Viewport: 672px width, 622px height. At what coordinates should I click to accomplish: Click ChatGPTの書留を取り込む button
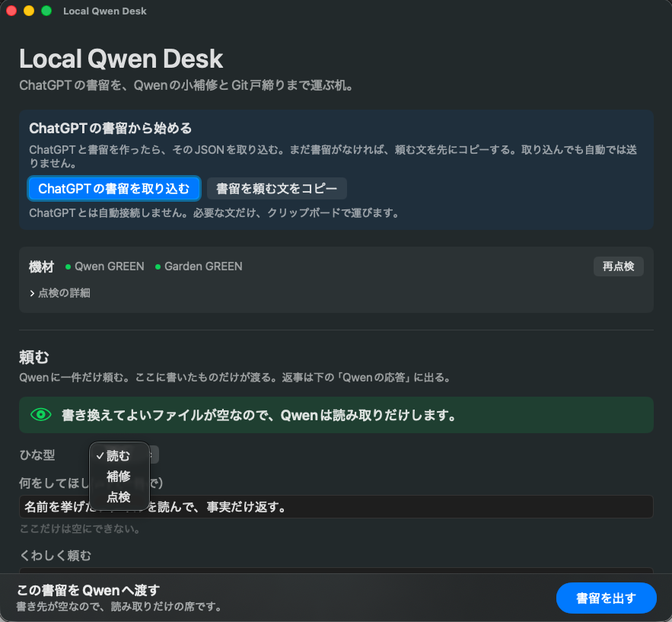(114, 189)
